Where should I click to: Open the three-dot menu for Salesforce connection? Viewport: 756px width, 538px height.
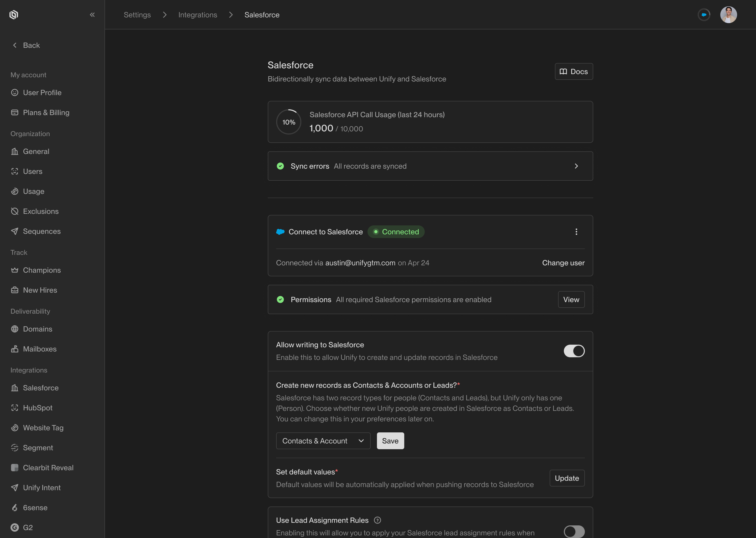(x=576, y=231)
